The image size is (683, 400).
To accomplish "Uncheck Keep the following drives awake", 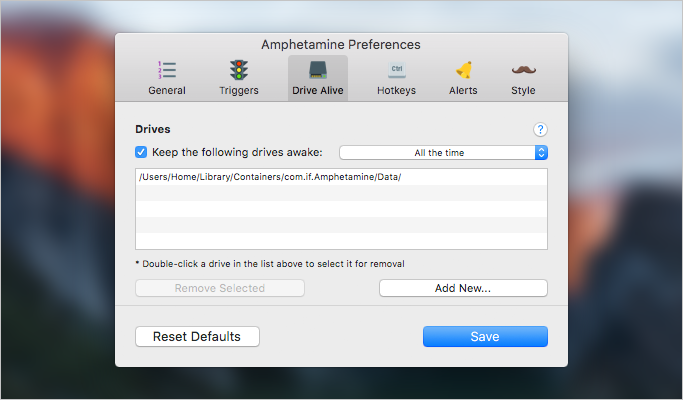I will (x=141, y=152).
